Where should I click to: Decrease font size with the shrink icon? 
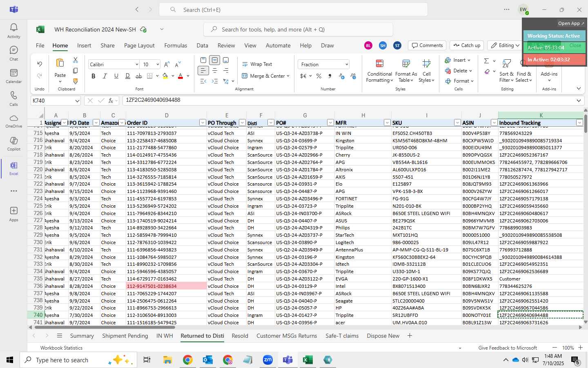[x=178, y=65]
